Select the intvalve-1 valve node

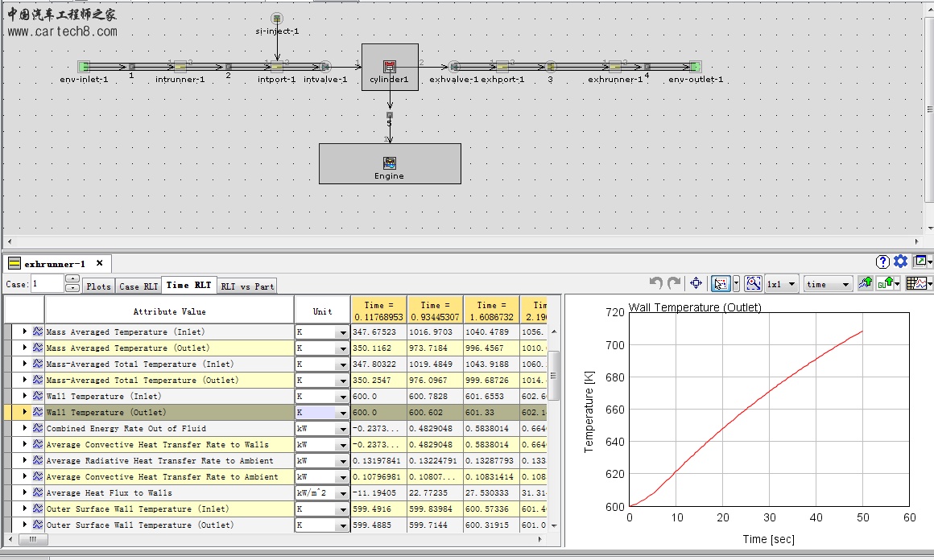click(325, 67)
